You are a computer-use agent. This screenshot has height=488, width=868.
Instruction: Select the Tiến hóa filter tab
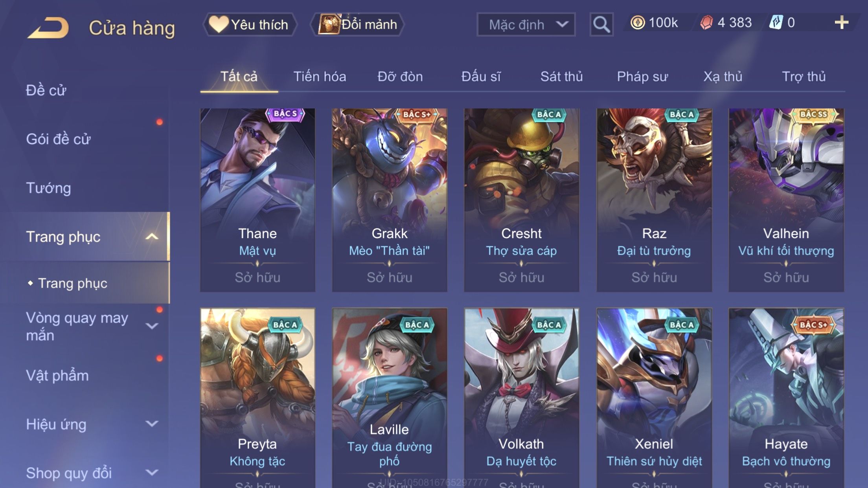click(x=320, y=77)
